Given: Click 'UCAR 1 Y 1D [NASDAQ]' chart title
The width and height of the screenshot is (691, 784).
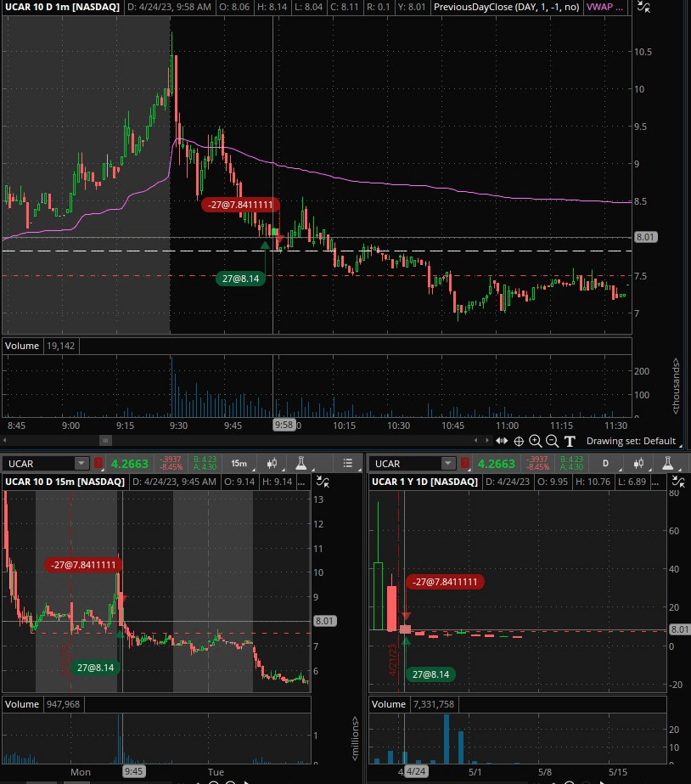Looking at the screenshot, I should (424, 482).
